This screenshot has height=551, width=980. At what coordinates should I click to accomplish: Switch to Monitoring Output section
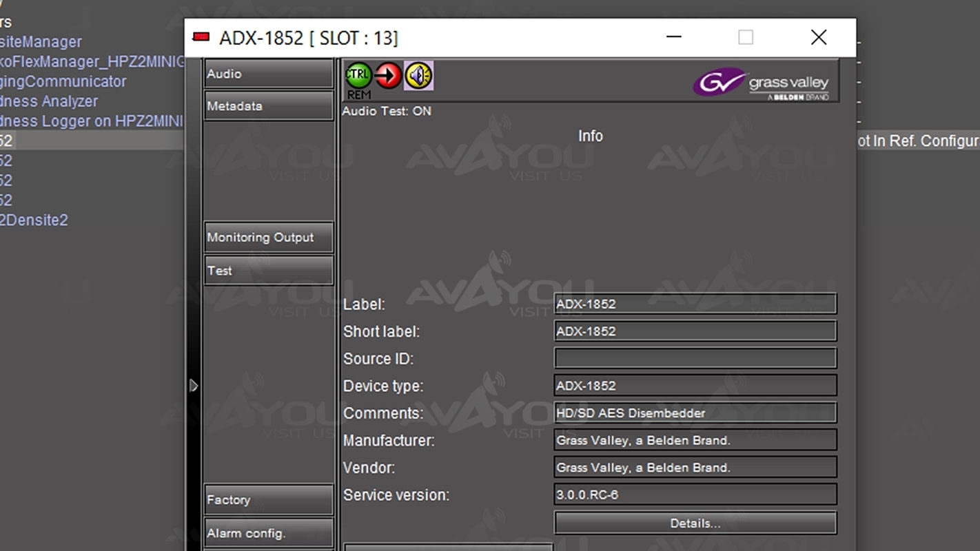[268, 237]
